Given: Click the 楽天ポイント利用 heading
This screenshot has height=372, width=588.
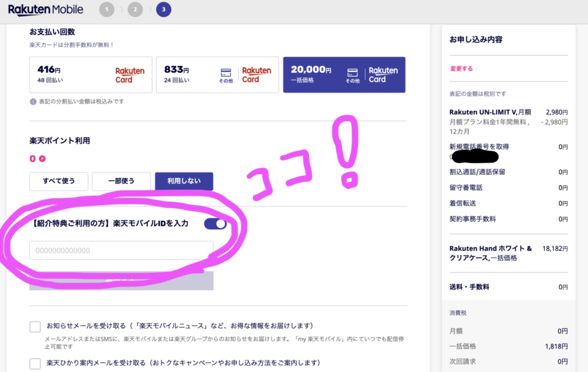Looking at the screenshot, I should click(60, 141).
